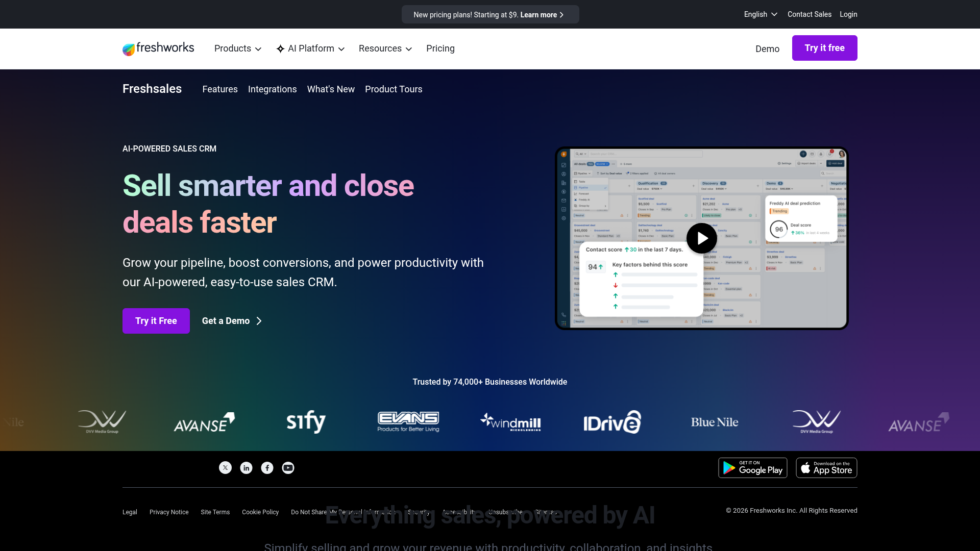This screenshot has width=980, height=551.
Task: Expand the Products dropdown menu
Action: [x=238, y=48]
